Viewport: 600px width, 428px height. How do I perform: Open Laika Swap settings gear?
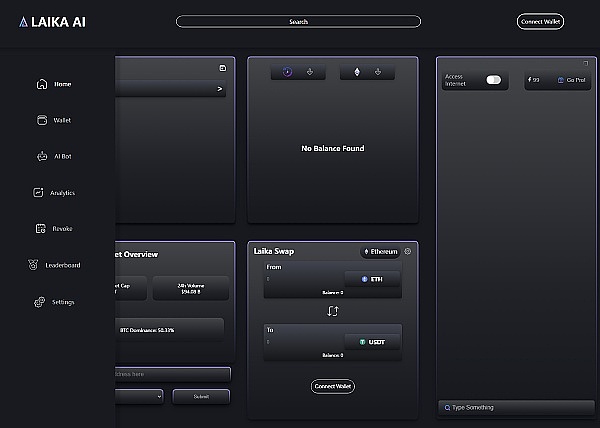point(408,251)
